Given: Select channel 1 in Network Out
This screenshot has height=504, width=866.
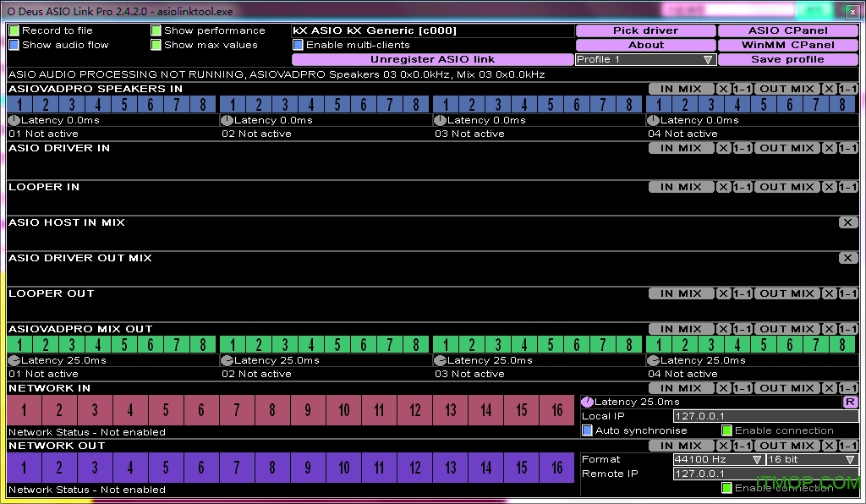Looking at the screenshot, I should pos(25,468).
